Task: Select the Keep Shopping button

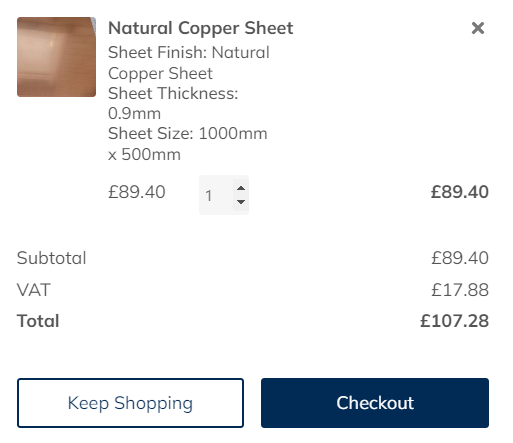Action: click(x=130, y=403)
